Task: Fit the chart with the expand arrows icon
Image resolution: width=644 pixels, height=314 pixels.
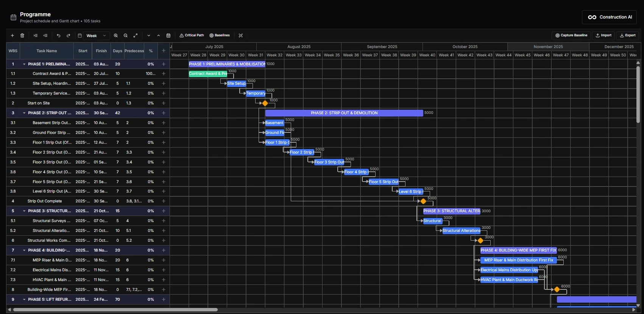Action: [x=136, y=36]
